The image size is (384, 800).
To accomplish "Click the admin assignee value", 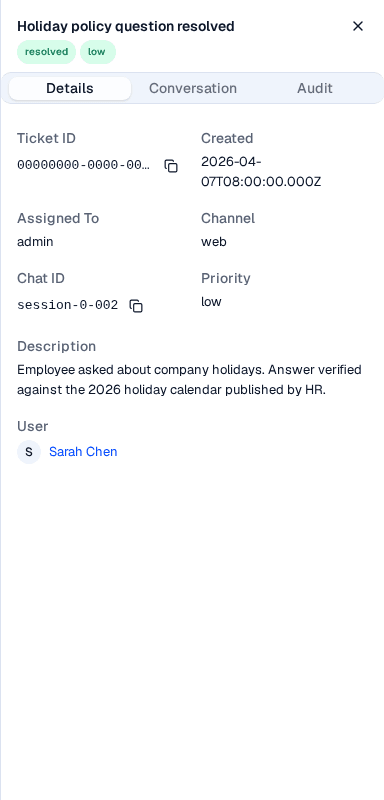I will [35, 242].
